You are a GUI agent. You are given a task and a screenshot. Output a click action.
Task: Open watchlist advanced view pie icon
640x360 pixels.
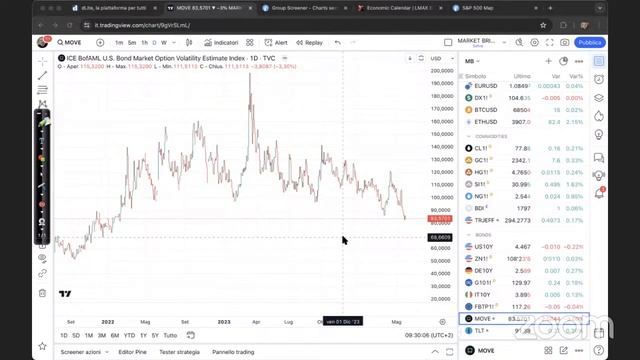pyautogui.click(x=564, y=61)
